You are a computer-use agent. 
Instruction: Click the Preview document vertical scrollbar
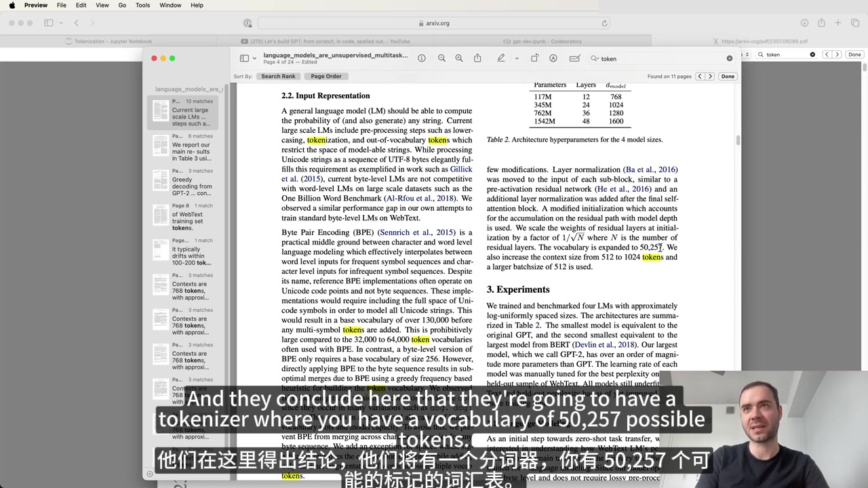point(738,140)
